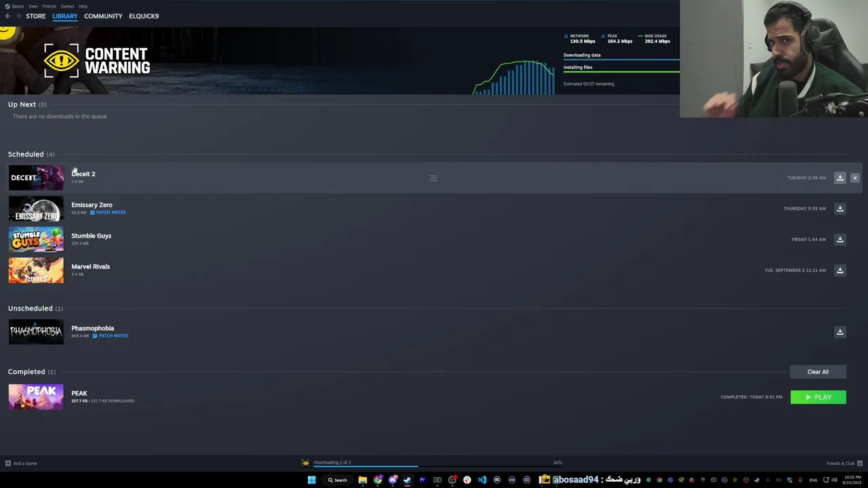Screen dimensions: 868x488
Task: Download Deceit 2 update now
Action: tap(840, 178)
